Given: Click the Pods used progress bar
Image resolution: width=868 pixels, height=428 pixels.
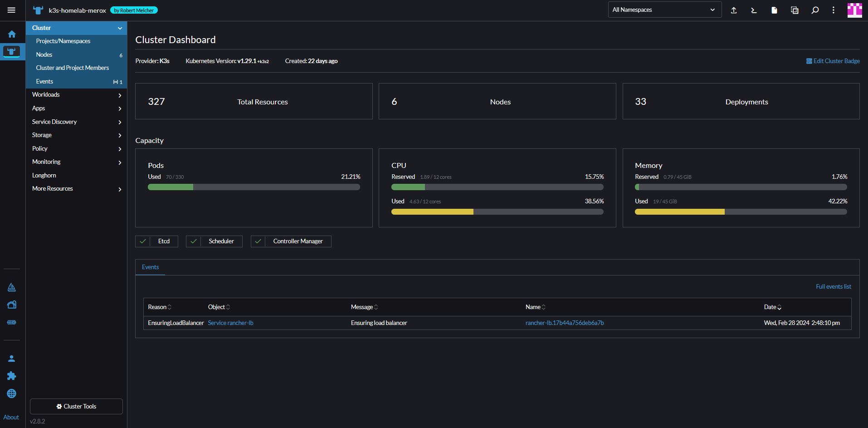Looking at the screenshot, I should (254, 187).
